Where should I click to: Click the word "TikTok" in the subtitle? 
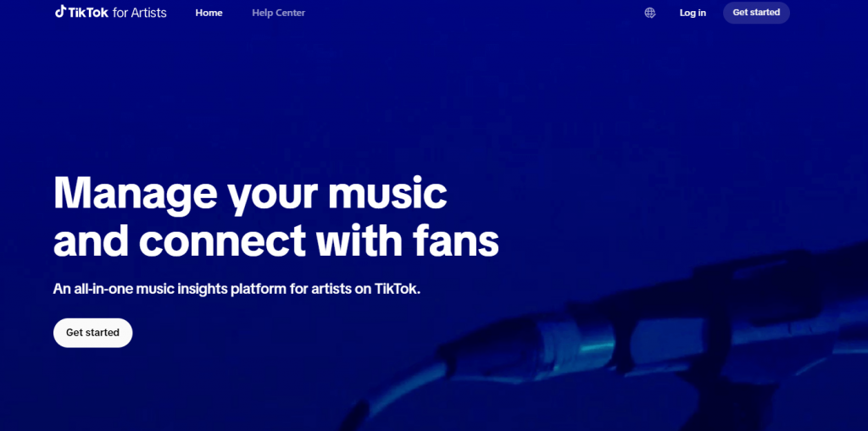[x=398, y=289]
